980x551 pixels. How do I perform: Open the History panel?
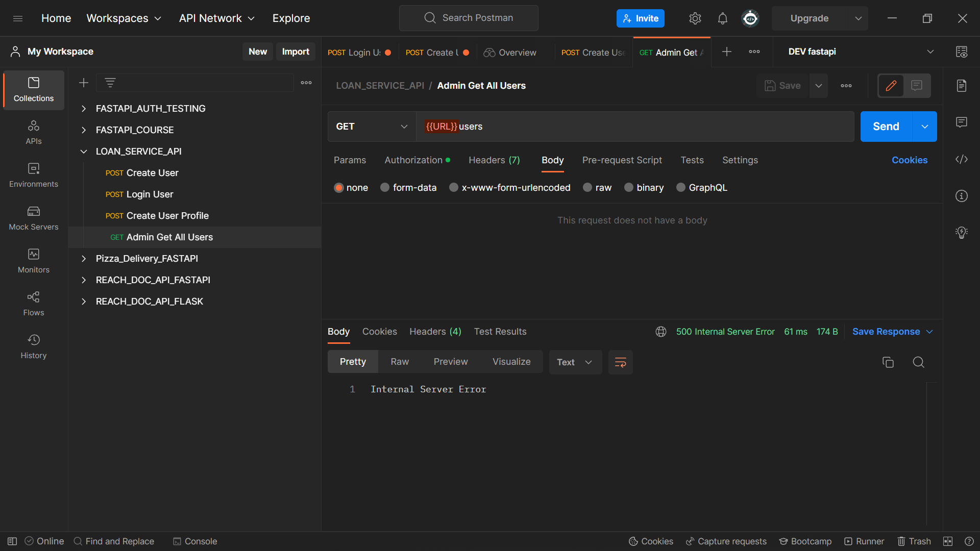click(x=33, y=346)
